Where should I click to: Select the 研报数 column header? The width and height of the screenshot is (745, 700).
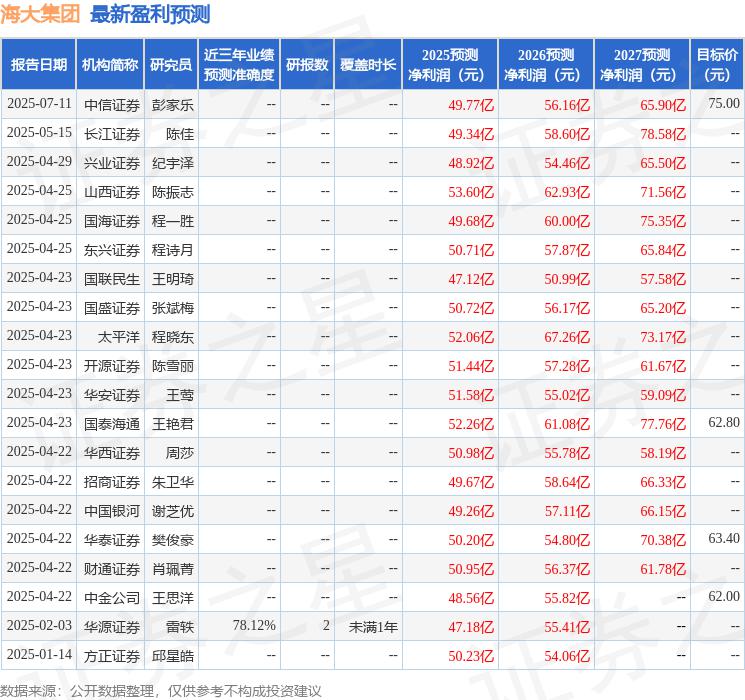(307, 65)
